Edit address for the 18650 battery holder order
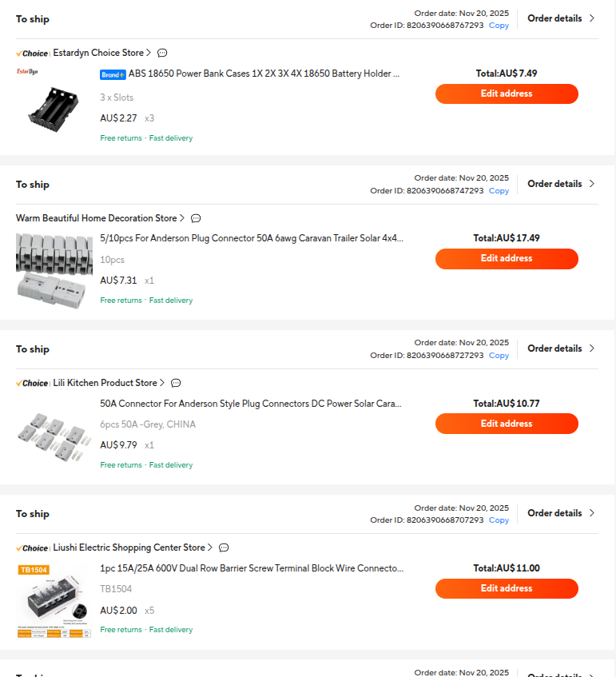The width and height of the screenshot is (616, 677). 507,94
